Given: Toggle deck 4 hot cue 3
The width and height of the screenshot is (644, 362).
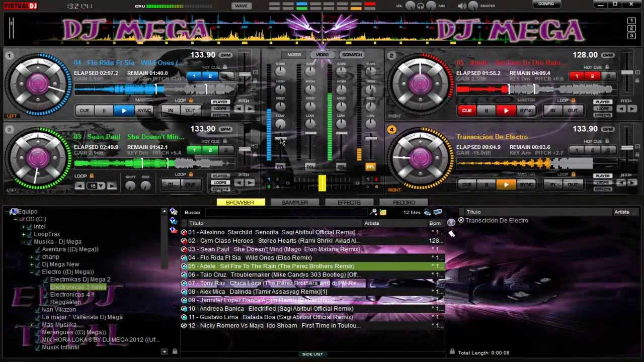Looking at the screenshot, I should pyautogui.click(x=608, y=150).
